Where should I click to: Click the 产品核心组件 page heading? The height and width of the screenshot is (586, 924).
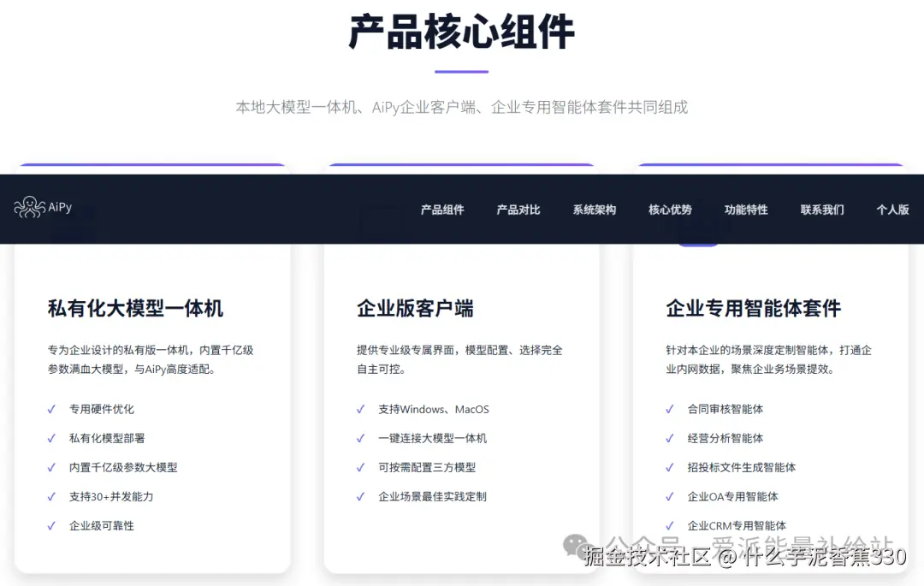pyautogui.click(x=462, y=31)
